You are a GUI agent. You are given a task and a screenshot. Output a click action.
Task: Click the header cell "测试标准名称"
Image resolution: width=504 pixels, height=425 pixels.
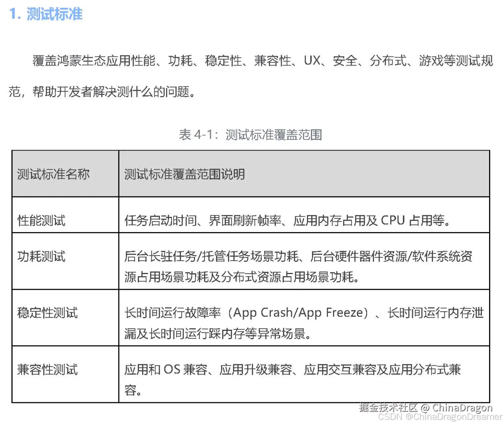tap(66, 174)
